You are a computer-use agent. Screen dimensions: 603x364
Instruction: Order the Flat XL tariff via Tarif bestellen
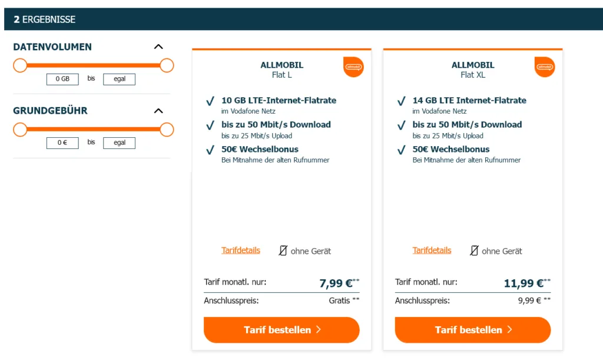[x=472, y=330]
